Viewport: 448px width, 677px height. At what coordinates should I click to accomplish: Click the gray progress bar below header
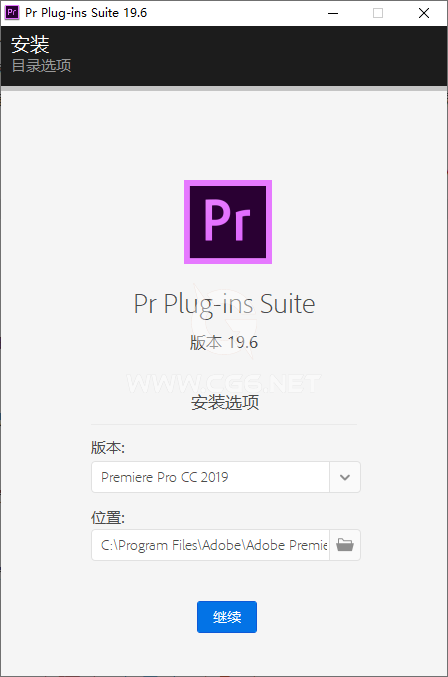tap(224, 89)
